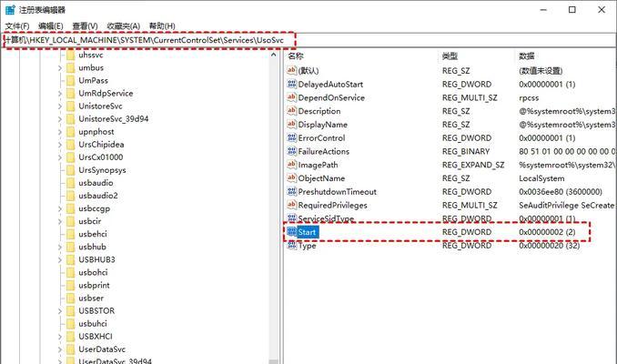The height and width of the screenshot is (364, 617).
Task: Expand the UmRdpService tree node
Action: [x=60, y=94]
